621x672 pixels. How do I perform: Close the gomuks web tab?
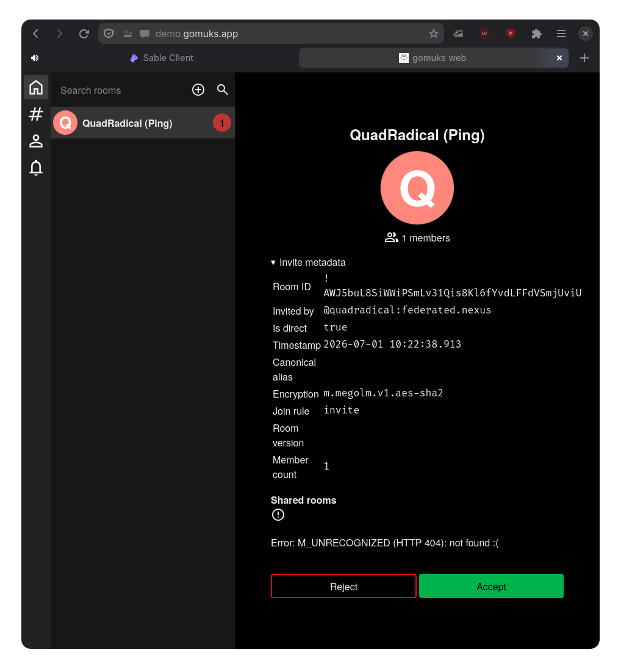pyautogui.click(x=559, y=58)
